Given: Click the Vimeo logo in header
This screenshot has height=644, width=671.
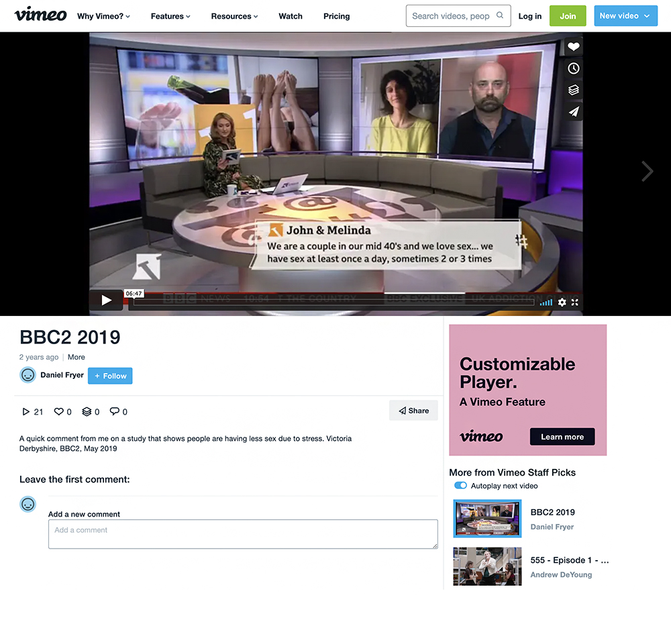Looking at the screenshot, I should tap(40, 15).
